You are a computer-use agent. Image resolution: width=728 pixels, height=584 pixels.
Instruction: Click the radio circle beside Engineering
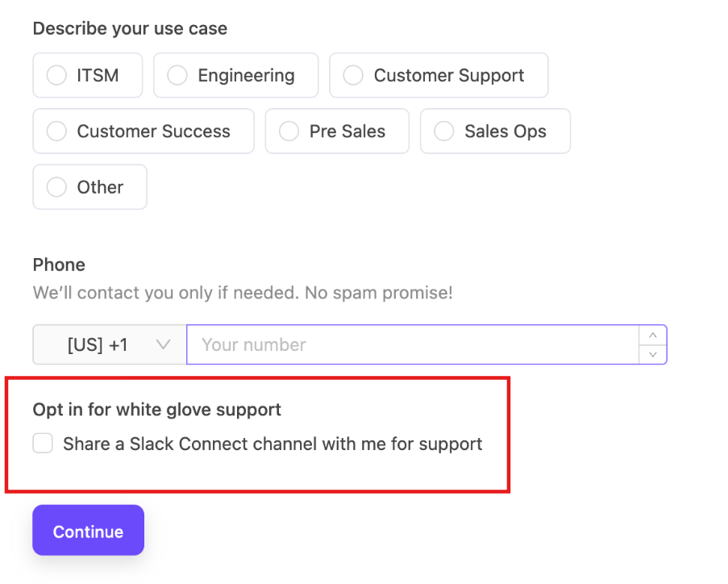[x=177, y=75]
